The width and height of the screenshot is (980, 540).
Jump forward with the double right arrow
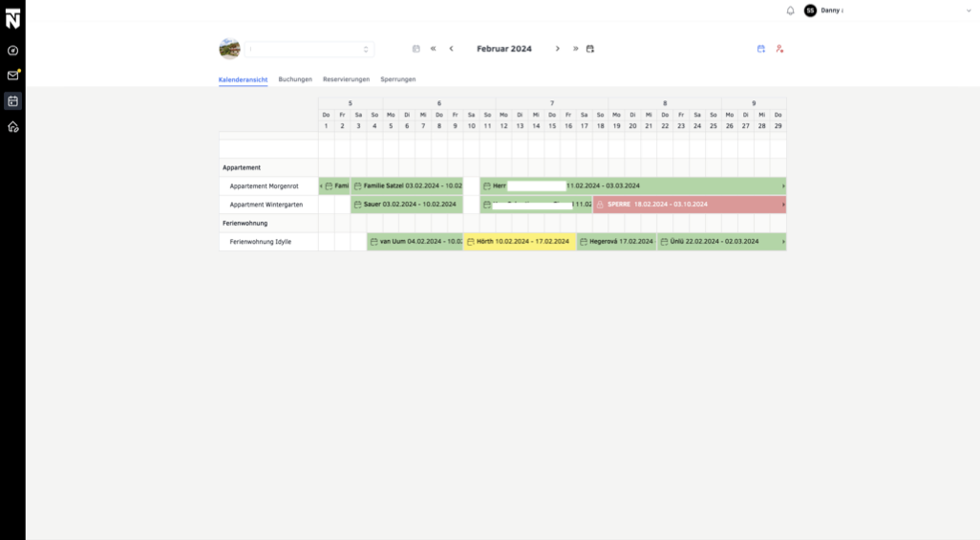pyautogui.click(x=575, y=49)
